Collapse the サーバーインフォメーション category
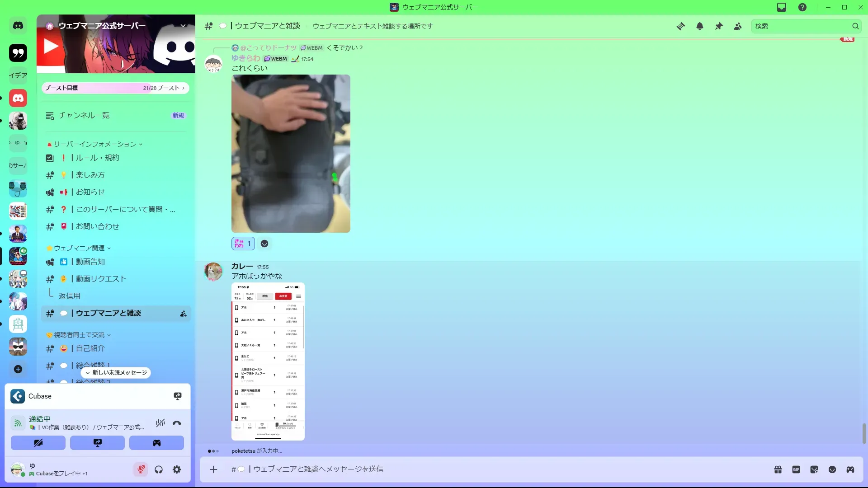 [x=95, y=144]
